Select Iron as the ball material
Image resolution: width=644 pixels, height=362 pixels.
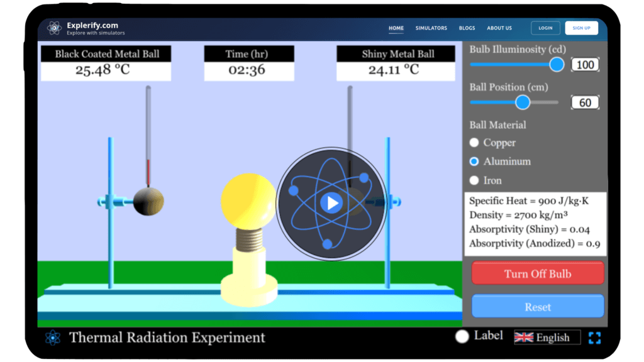tap(474, 180)
